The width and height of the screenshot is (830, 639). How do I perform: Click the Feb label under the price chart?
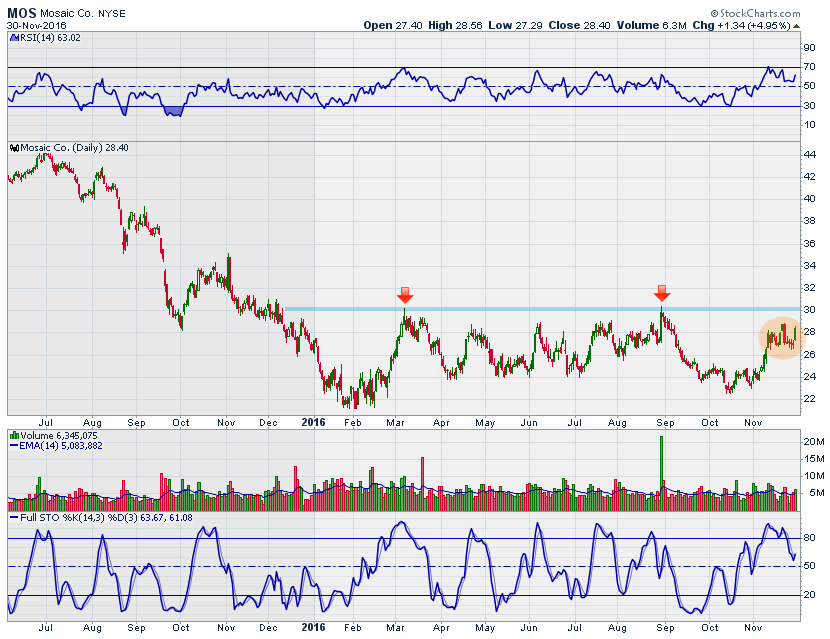tap(353, 422)
